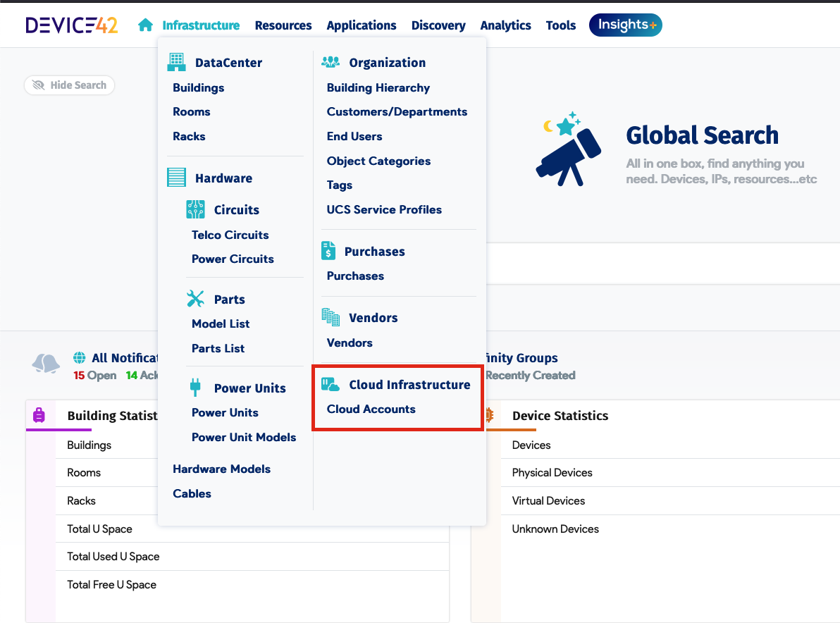Open the Resources menu

(x=283, y=25)
